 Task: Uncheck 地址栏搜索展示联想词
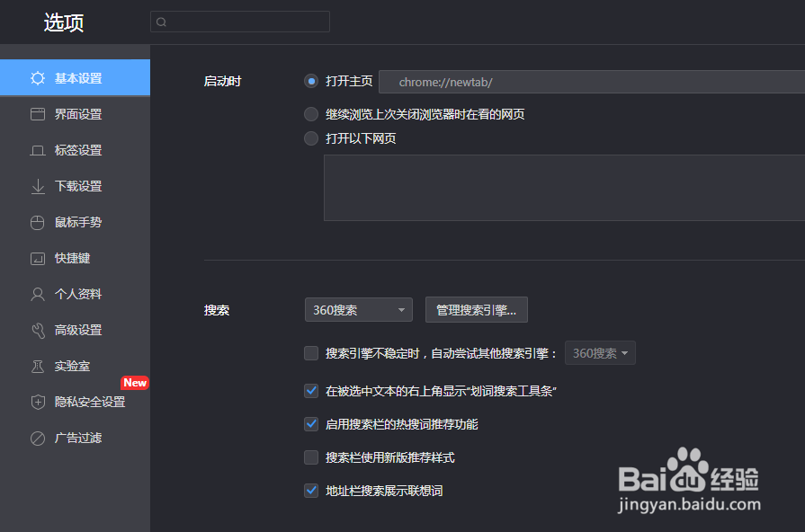pyautogui.click(x=310, y=491)
